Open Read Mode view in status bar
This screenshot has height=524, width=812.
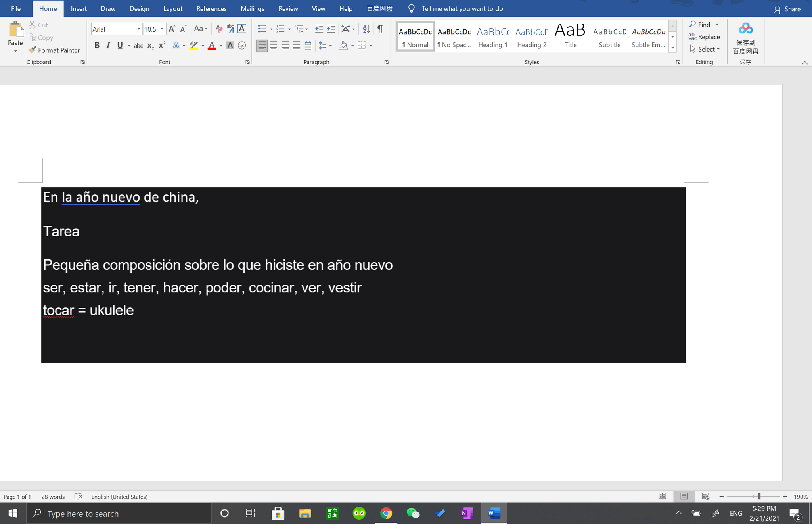pyautogui.click(x=662, y=497)
